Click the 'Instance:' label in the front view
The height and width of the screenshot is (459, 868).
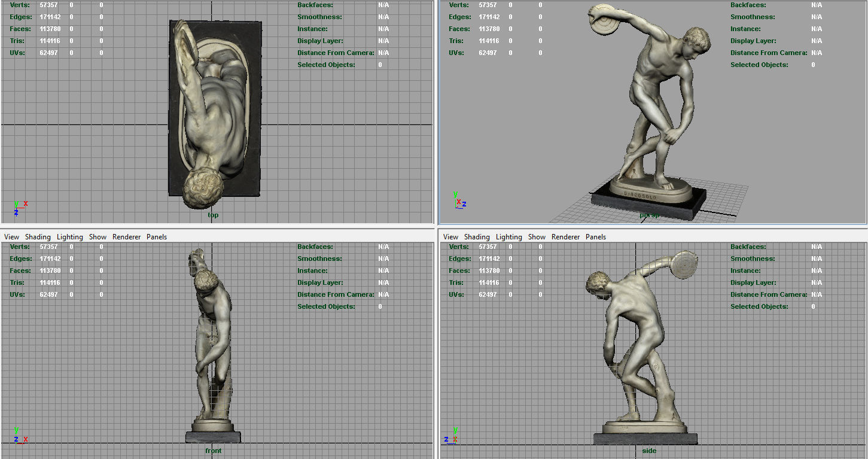pyautogui.click(x=312, y=270)
